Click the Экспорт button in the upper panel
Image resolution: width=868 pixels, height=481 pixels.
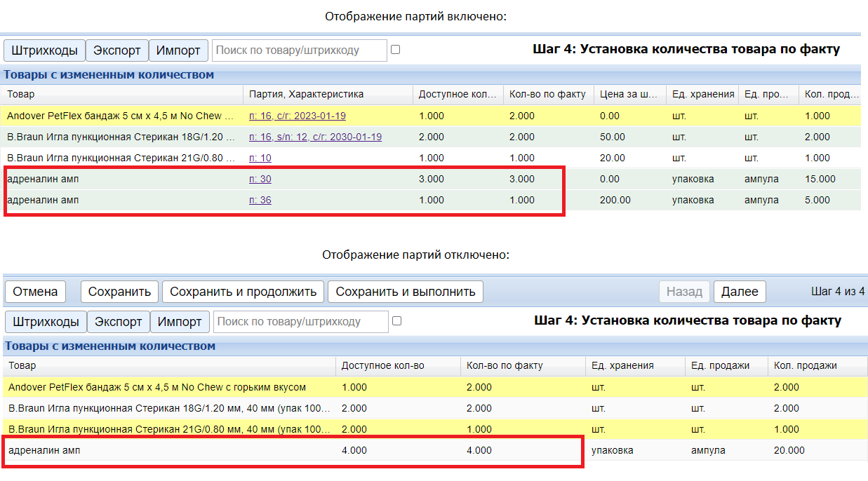tap(117, 50)
